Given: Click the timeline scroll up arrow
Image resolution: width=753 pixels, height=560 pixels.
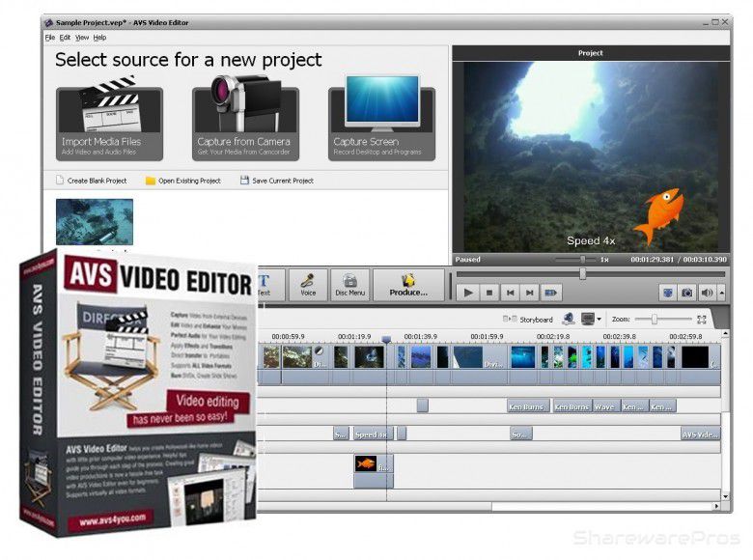Looking at the screenshot, I should coord(726,333).
